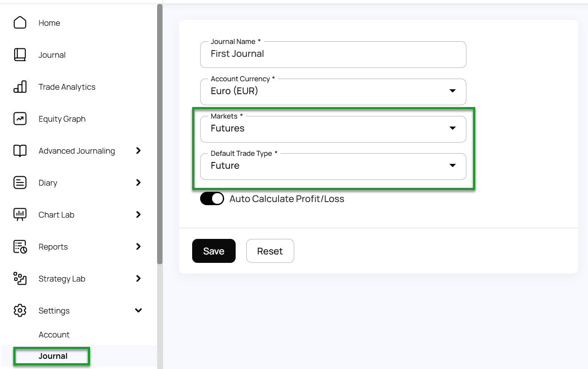Click the Reset button
Screen dimensions: 588x369
[x=270, y=251]
